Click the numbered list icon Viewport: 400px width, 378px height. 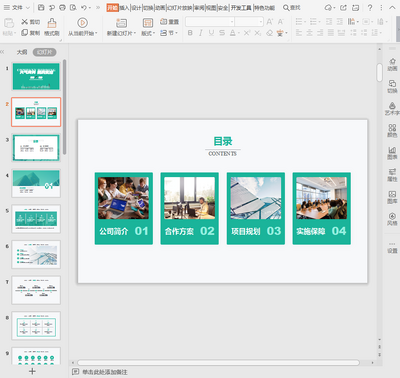coord(313,22)
